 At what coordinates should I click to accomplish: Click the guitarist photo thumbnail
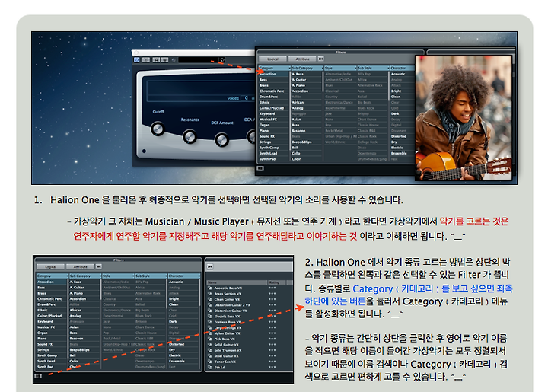(464, 118)
